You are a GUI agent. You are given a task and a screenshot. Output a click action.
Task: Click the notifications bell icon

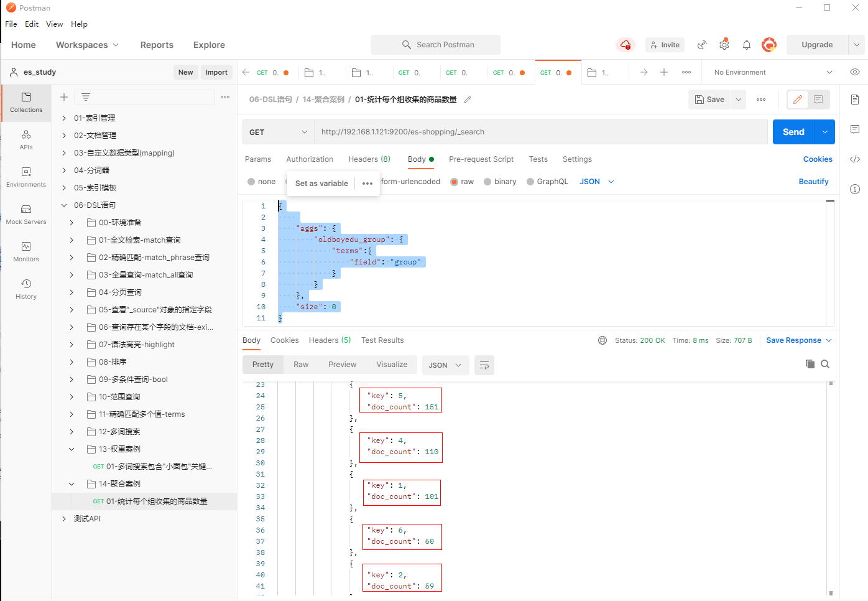pyautogui.click(x=747, y=45)
